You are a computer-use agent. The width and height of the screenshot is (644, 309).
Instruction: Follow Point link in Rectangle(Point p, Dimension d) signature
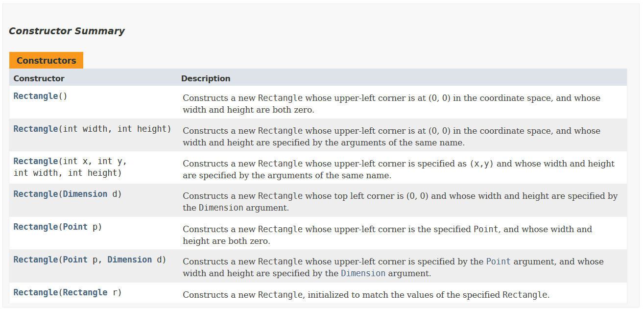point(75,260)
